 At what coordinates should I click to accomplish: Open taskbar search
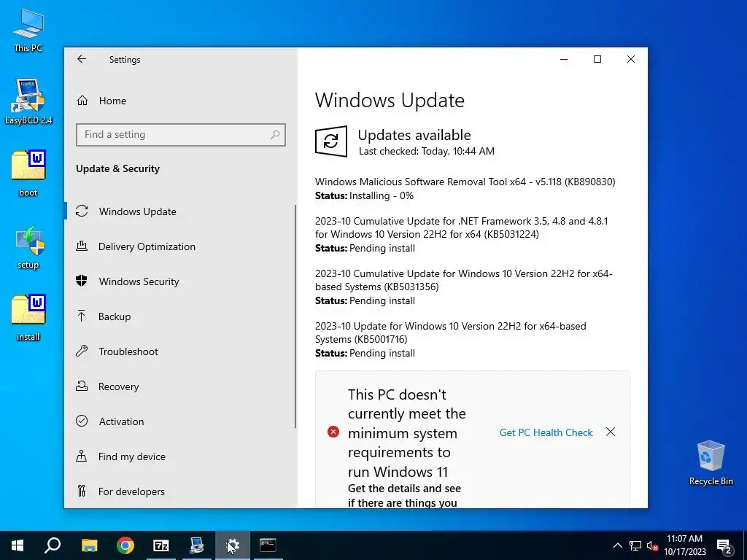[53, 545]
